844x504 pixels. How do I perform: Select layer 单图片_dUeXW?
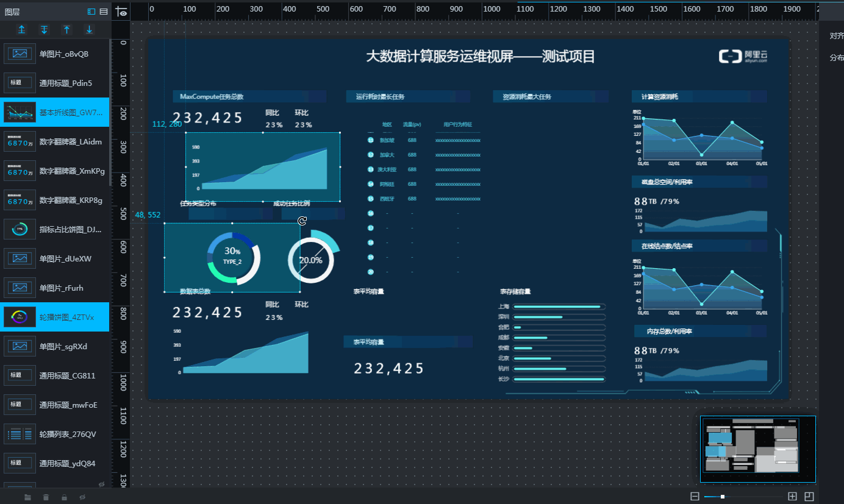point(55,258)
